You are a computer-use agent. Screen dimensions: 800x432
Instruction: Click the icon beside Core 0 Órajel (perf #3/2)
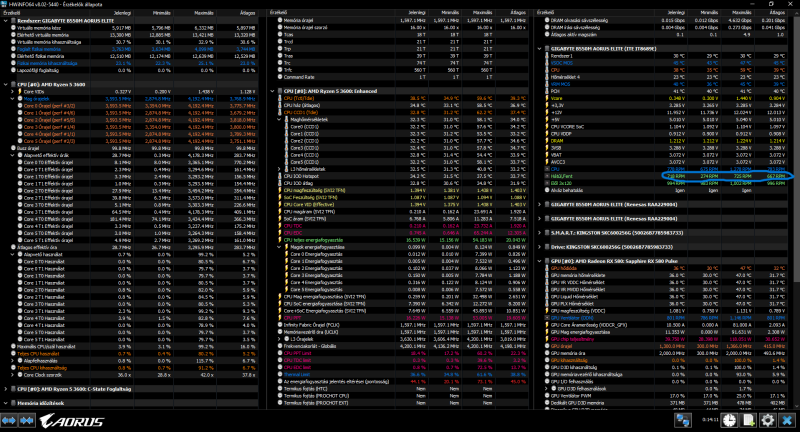(20, 106)
